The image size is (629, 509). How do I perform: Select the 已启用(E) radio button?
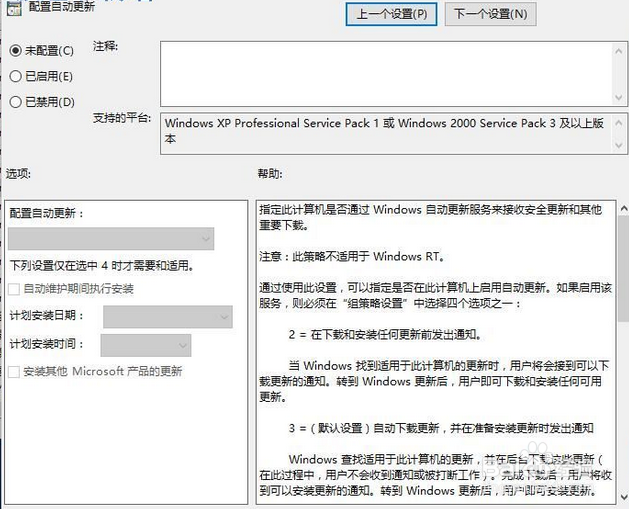(x=15, y=76)
